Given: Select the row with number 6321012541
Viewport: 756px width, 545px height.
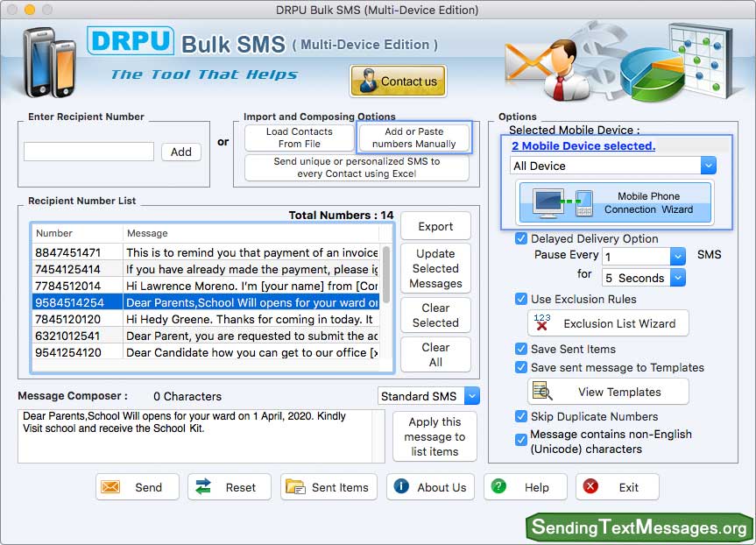Looking at the screenshot, I should click(x=206, y=336).
